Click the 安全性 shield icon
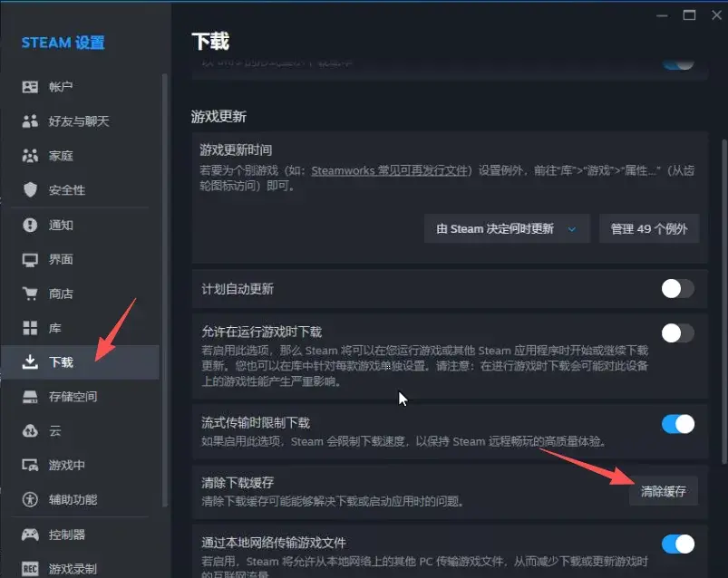Viewport: 728px width, 578px height. (30, 189)
